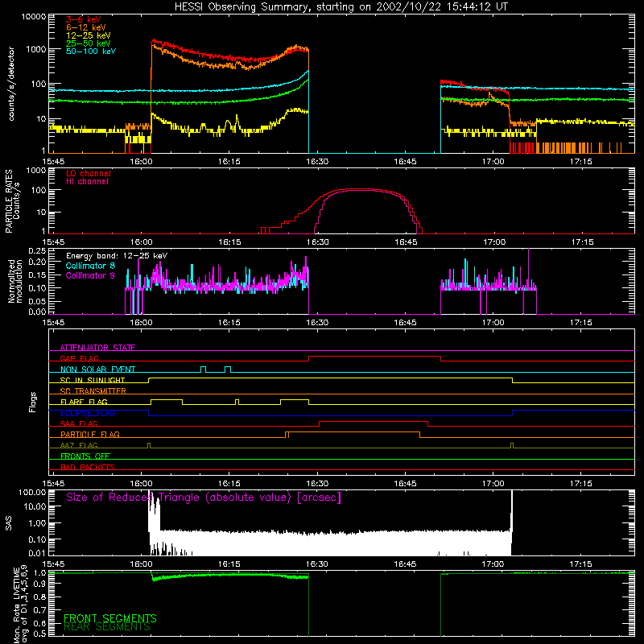
Task: Select the SAA FLAG label
Action: coord(79,423)
